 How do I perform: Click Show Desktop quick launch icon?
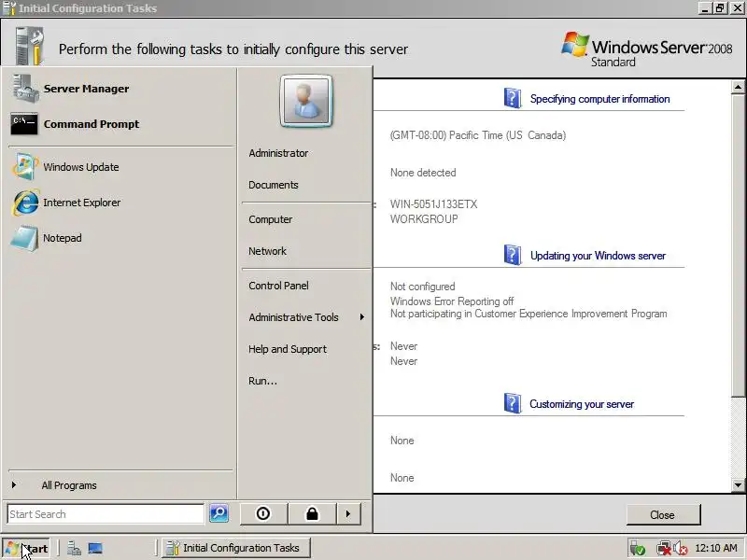(x=95, y=549)
